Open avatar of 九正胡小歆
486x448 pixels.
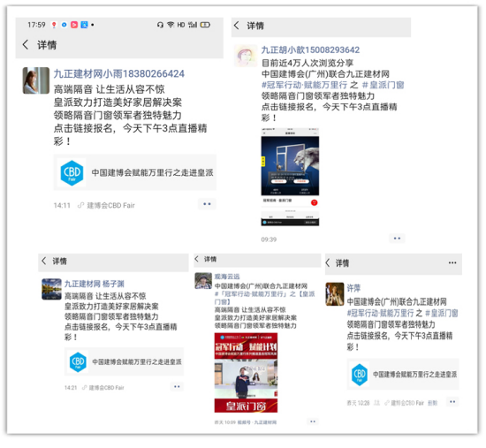(246, 56)
